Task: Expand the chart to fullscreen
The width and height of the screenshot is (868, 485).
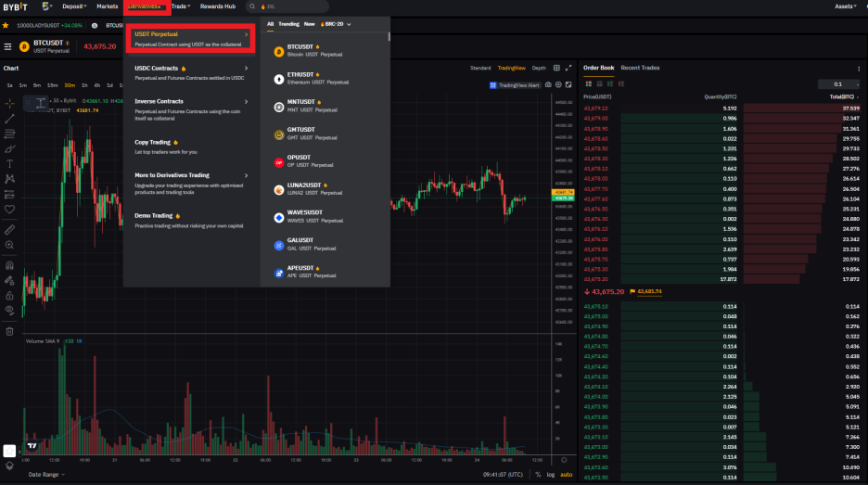Action: 568,68
